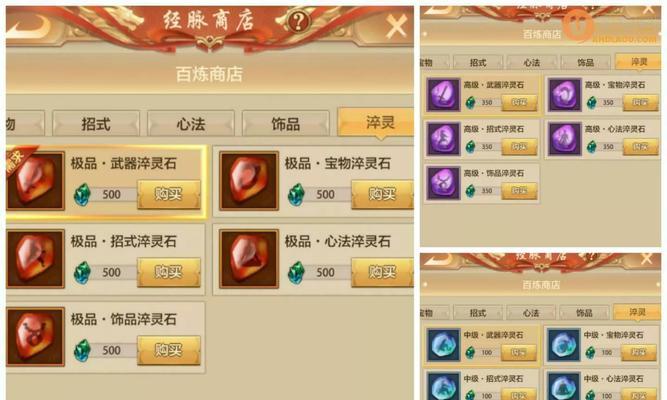Select the blue 中级·宝物淬灵石 icon
The image size is (667, 400).
(564, 345)
